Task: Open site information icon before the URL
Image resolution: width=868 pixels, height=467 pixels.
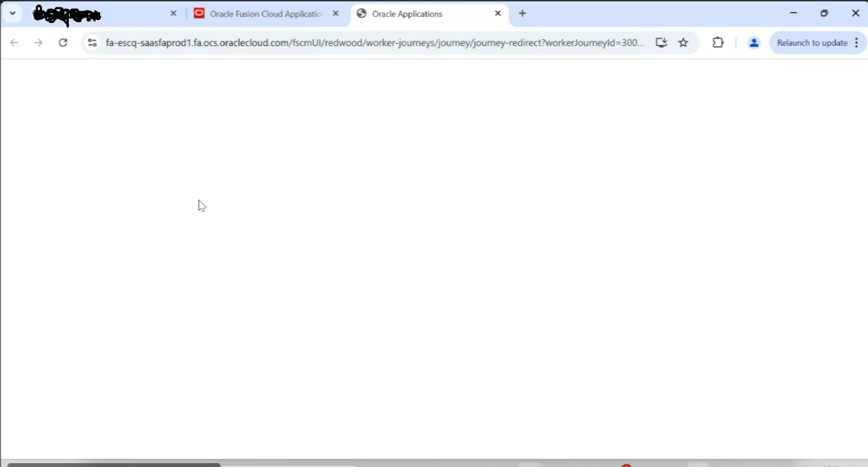Action: [x=92, y=43]
